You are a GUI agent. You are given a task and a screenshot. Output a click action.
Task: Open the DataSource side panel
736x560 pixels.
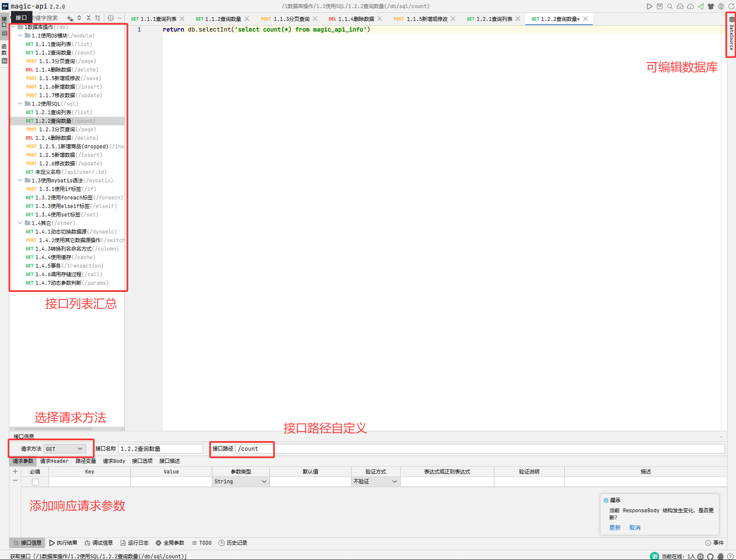pos(731,34)
